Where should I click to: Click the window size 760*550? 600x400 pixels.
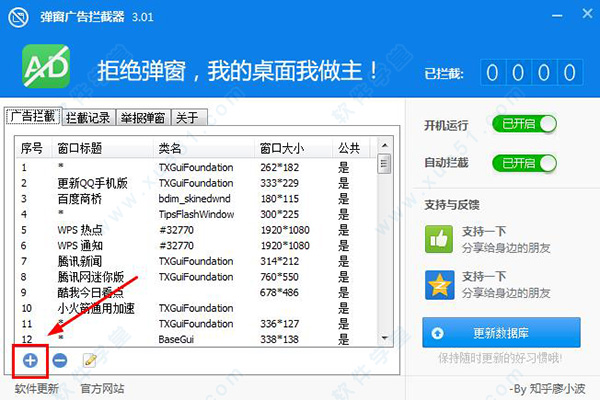[279, 277]
